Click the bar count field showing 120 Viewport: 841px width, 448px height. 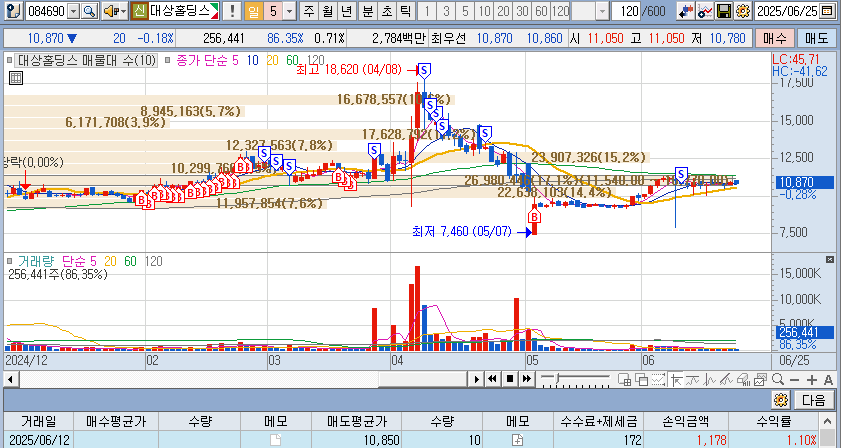click(x=625, y=10)
